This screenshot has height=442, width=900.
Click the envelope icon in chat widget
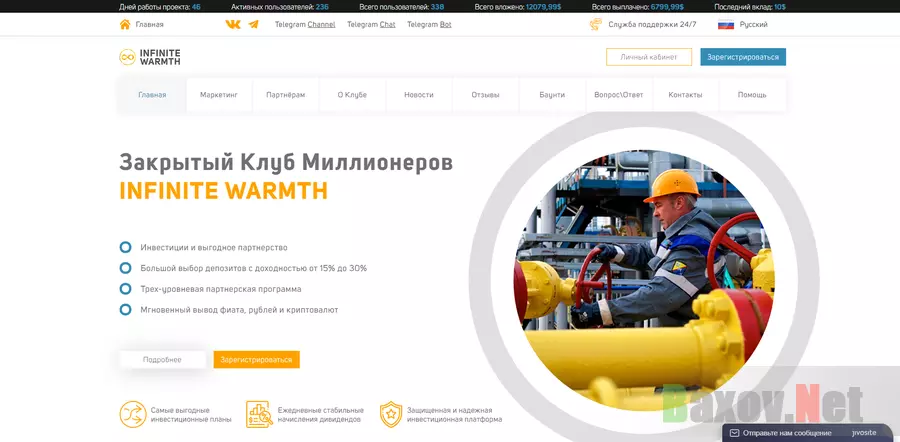[734, 433]
